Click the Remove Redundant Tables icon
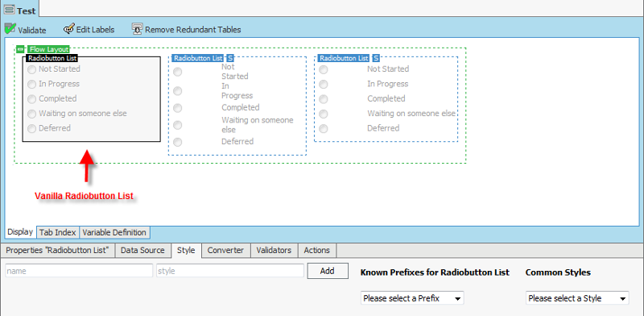The image size is (644, 316). [x=137, y=29]
